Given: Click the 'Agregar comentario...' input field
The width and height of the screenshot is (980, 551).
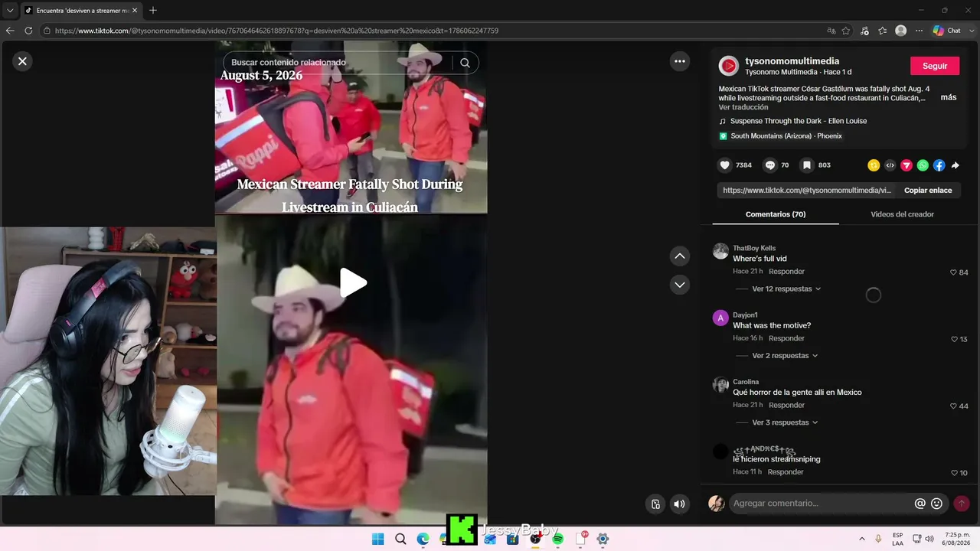Looking at the screenshot, I should [821, 504].
